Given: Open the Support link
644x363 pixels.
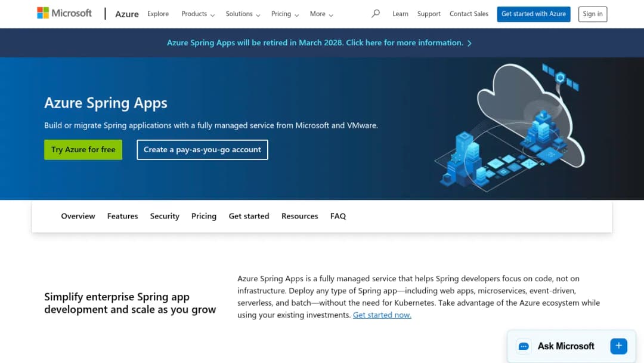Looking at the screenshot, I should click(x=429, y=14).
